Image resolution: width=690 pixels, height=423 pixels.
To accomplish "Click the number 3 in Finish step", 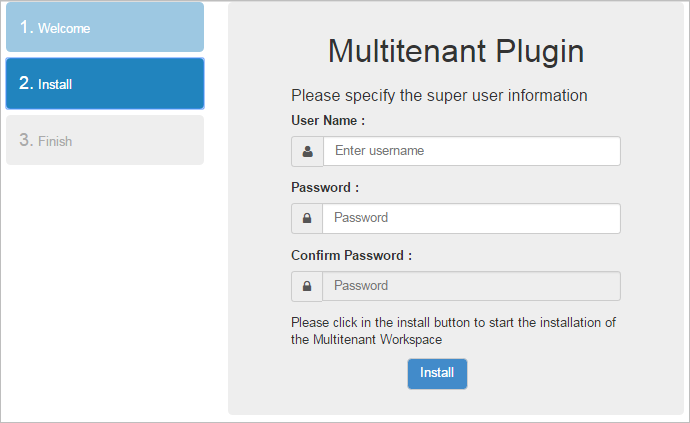I will pyautogui.click(x=25, y=141).
